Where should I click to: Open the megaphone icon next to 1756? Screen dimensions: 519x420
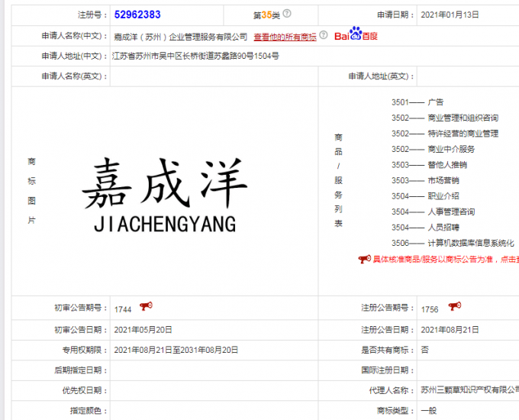click(x=455, y=306)
